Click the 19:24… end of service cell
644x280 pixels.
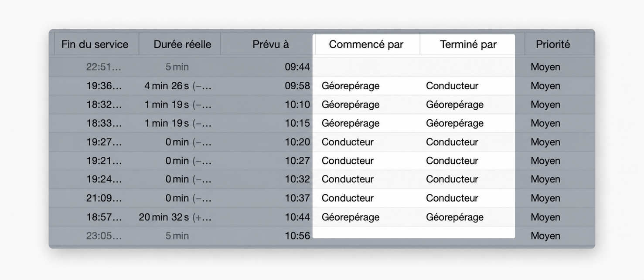(x=104, y=179)
